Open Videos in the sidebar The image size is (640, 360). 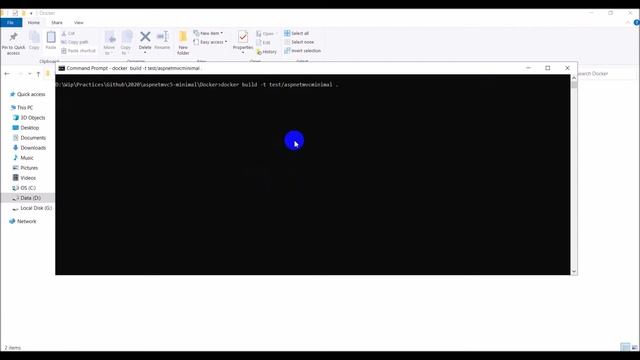24,178
